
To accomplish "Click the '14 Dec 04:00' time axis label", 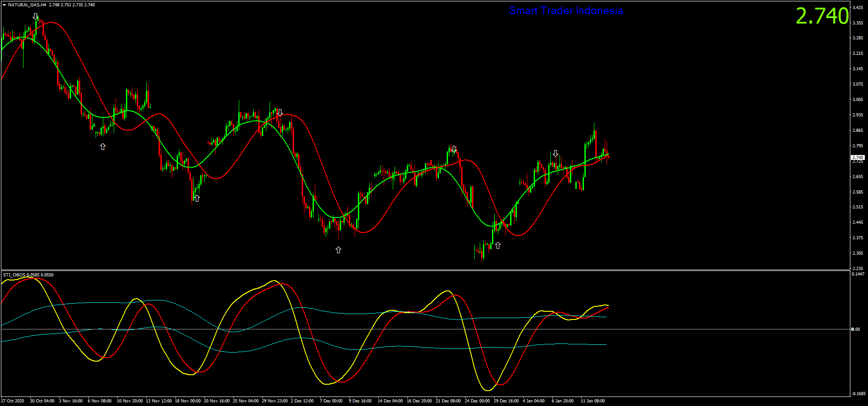I will pos(390,401).
